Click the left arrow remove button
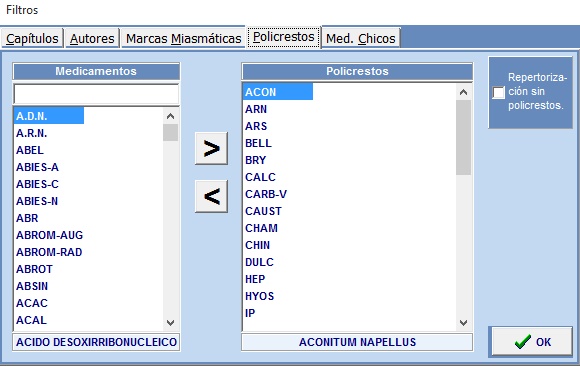 [211, 196]
